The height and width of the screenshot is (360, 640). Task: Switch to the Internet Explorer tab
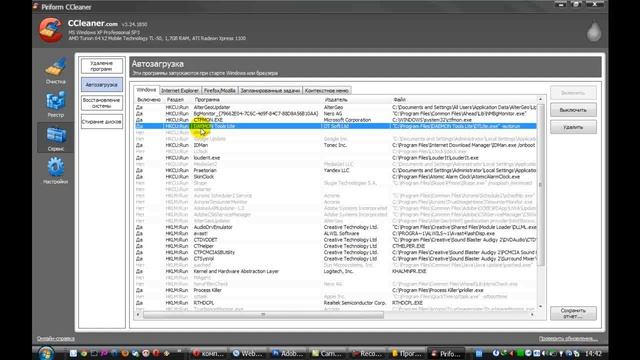point(180,91)
